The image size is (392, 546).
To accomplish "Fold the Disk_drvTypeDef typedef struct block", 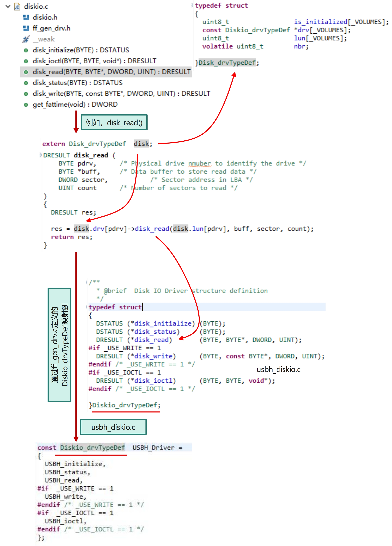I will tap(192, 5).
